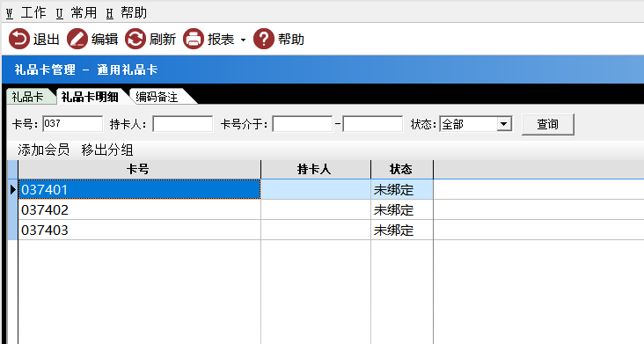Click 未绑定 status in row 037401
This screenshot has width=644, height=344.
click(x=402, y=190)
